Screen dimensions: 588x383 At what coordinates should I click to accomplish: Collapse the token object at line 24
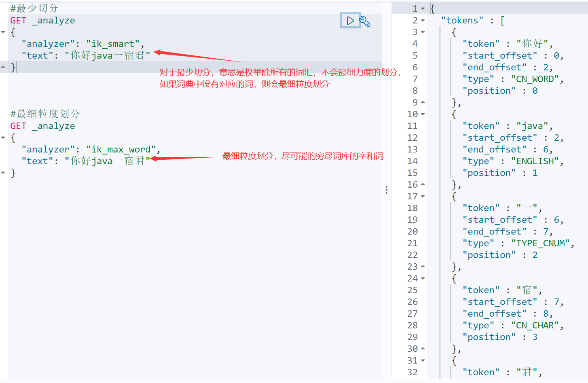pos(423,278)
